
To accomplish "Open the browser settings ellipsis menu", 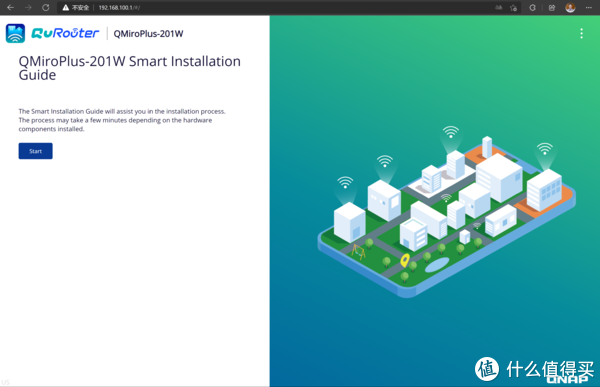I will pos(589,8).
